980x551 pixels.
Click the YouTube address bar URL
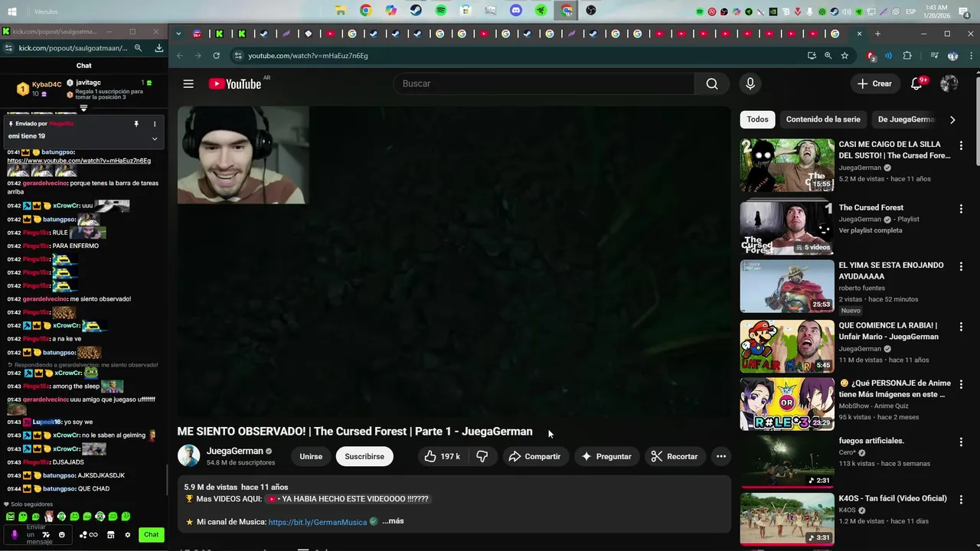tap(308, 56)
